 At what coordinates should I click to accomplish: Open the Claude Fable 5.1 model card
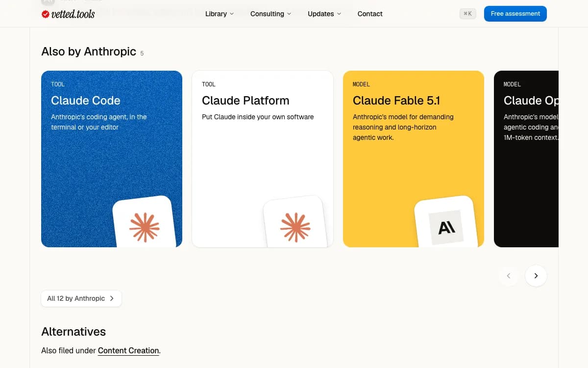point(414,159)
